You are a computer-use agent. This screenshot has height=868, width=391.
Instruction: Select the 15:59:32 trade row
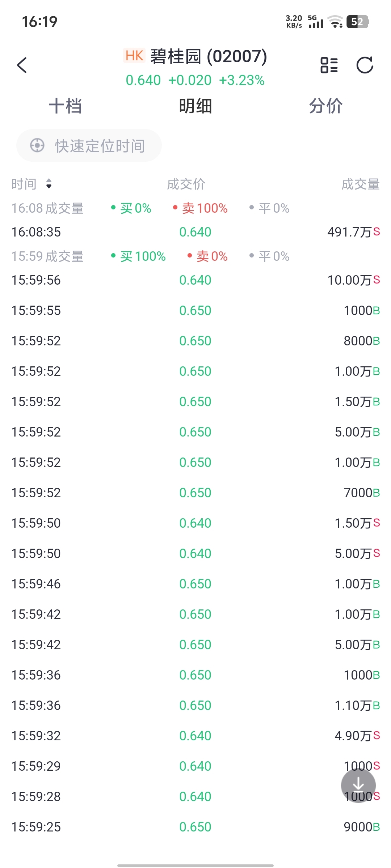[x=195, y=736]
